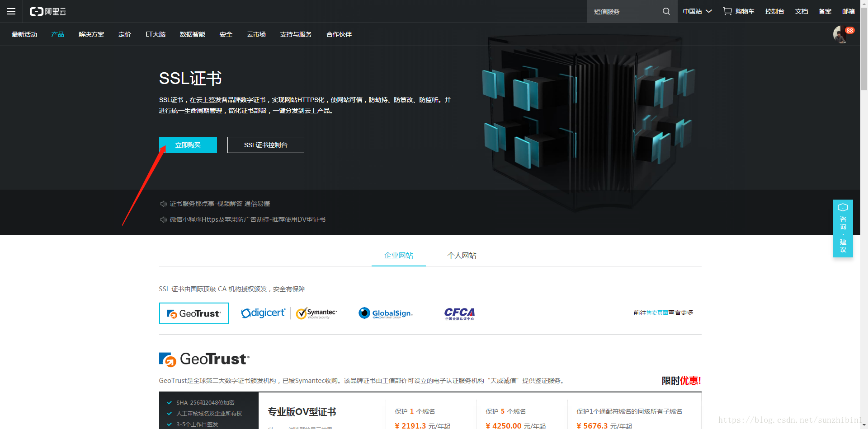The width and height of the screenshot is (868, 429).
Task: Open the 云市场 menu item
Action: (256, 34)
